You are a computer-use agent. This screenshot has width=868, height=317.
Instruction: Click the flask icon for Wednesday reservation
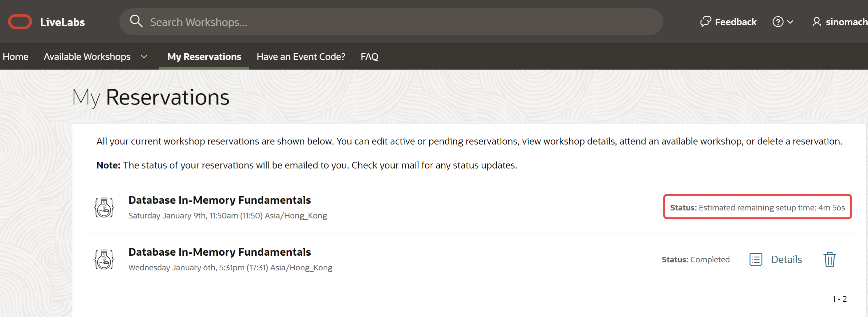point(104,259)
